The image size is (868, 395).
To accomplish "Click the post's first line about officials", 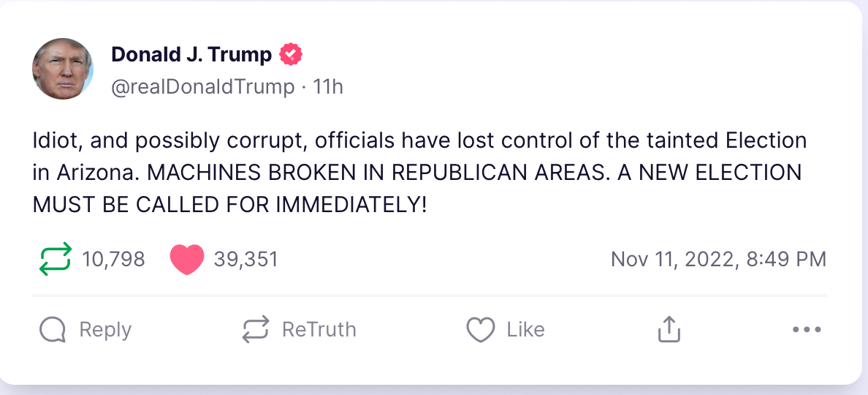I will 419,140.
